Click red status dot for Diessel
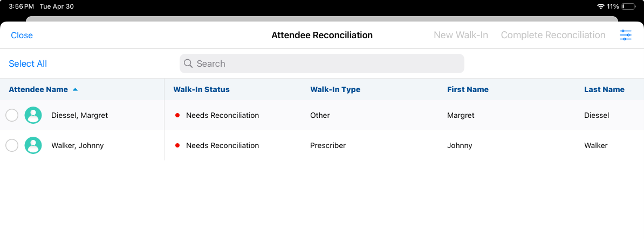This screenshot has width=644, height=239. coord(177,115)
